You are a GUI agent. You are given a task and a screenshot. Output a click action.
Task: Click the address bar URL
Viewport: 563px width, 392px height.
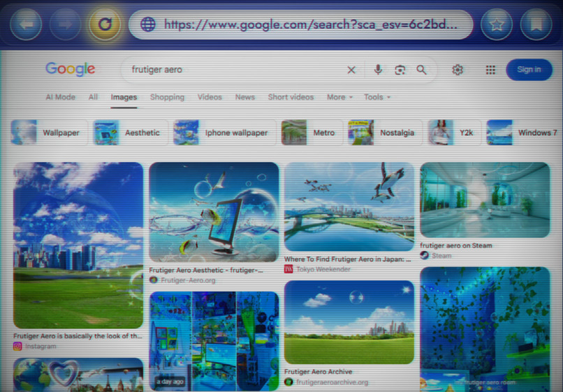[311, 24]
